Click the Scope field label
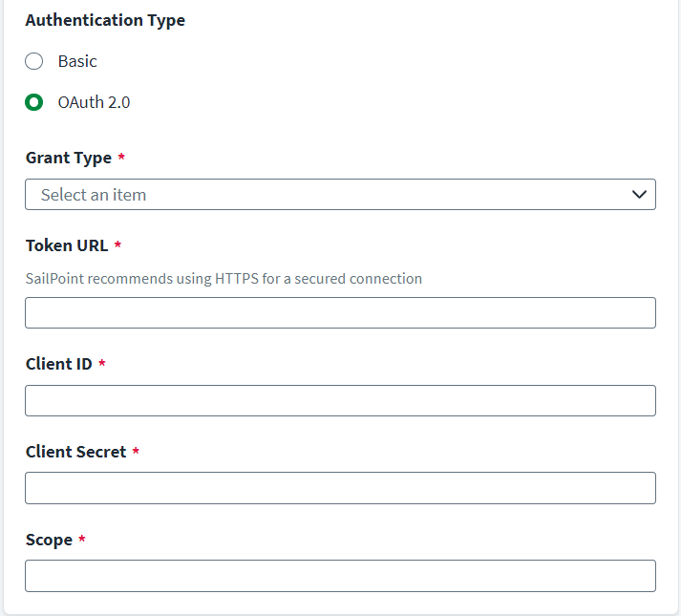The height and width of the screenshot is (616, 681). tap(49, 540)
